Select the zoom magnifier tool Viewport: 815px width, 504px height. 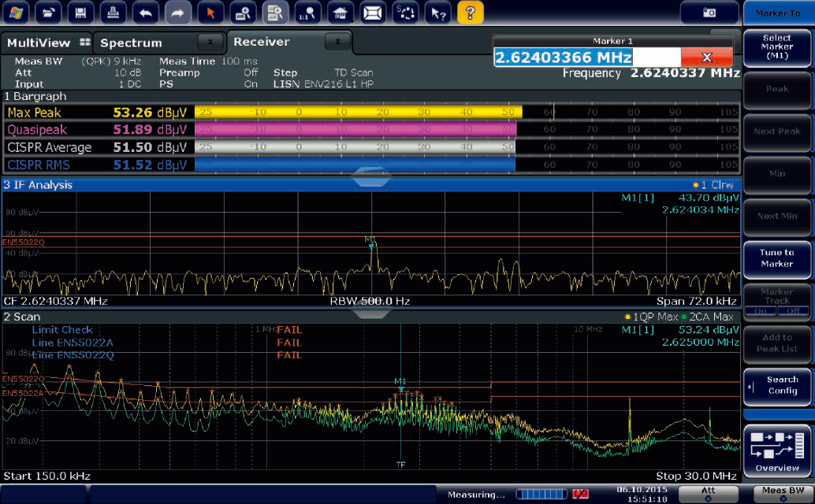click(x=243, y=12)
